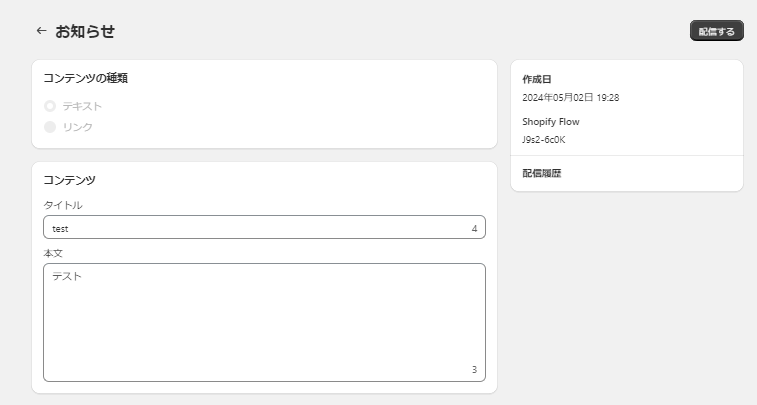
Task: Click the 作成日 label
Action: [x=537, y=79]
